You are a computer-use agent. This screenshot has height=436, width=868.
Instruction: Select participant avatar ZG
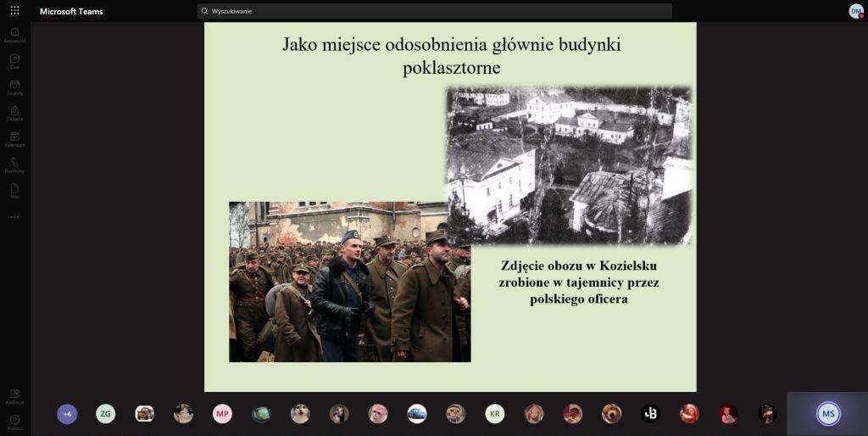point(105,414)
